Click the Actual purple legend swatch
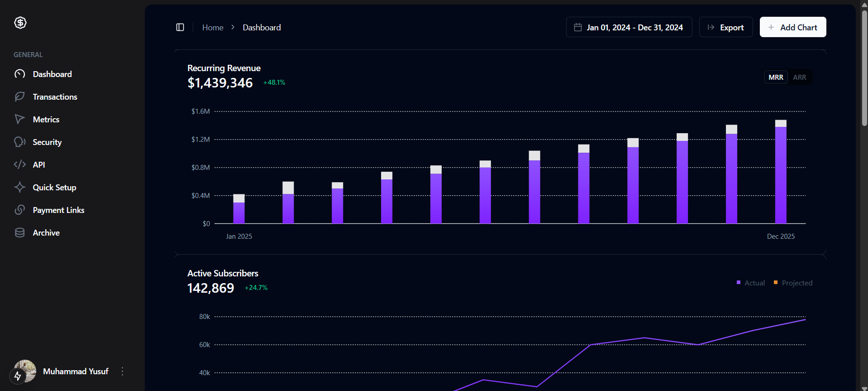 point(739,283)
